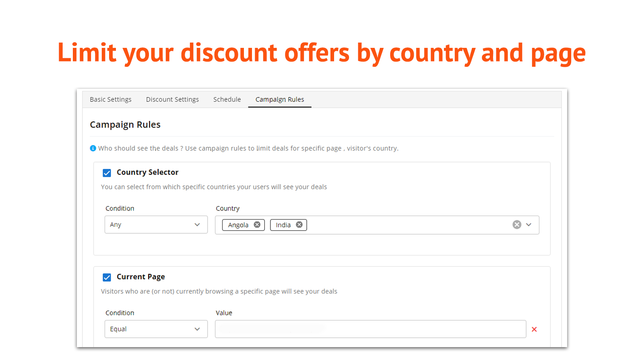Select the Campaign Rules tab
644x362 pixels.
coord(280,100)
